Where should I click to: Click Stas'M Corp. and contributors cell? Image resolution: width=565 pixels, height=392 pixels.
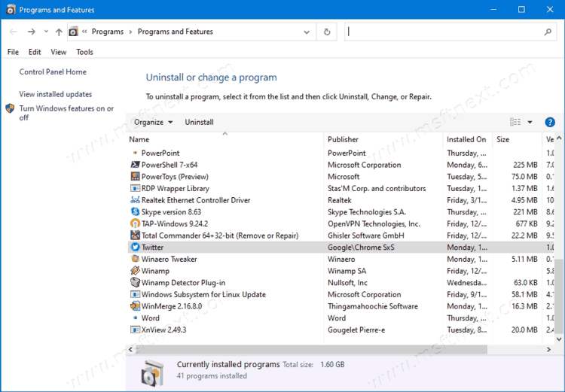377,189
